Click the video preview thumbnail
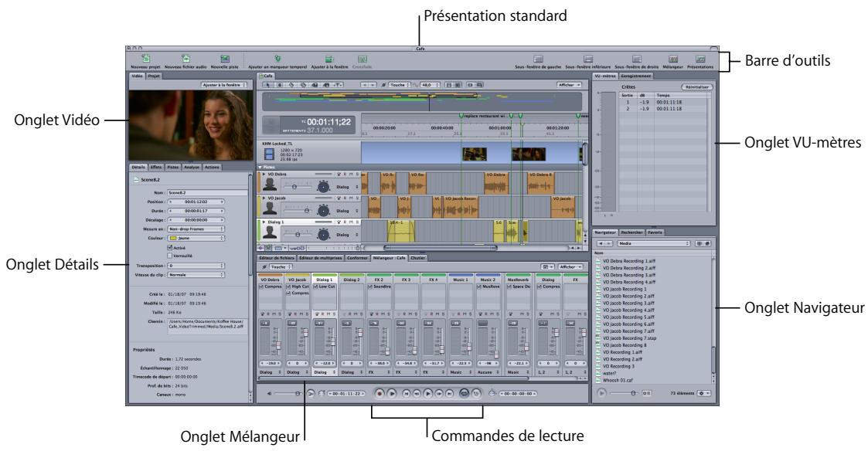This screenshot has height=451, width=868. 190,125
